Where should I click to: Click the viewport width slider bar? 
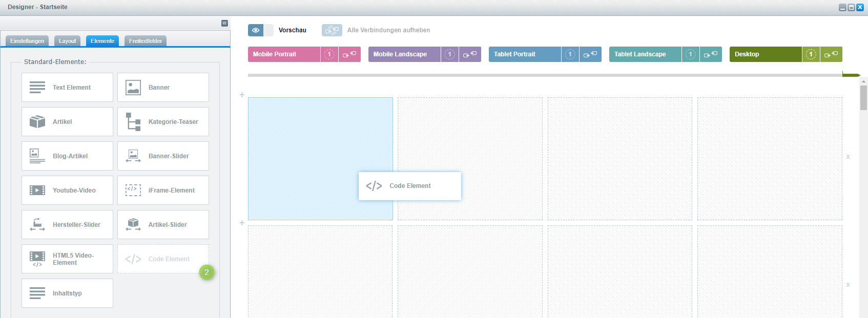point(545,75)
